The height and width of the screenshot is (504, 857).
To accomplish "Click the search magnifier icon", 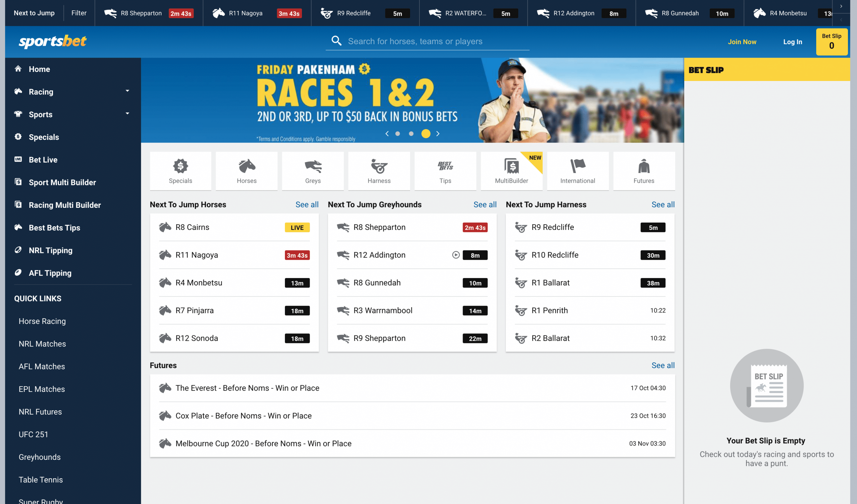I will 336,41.
